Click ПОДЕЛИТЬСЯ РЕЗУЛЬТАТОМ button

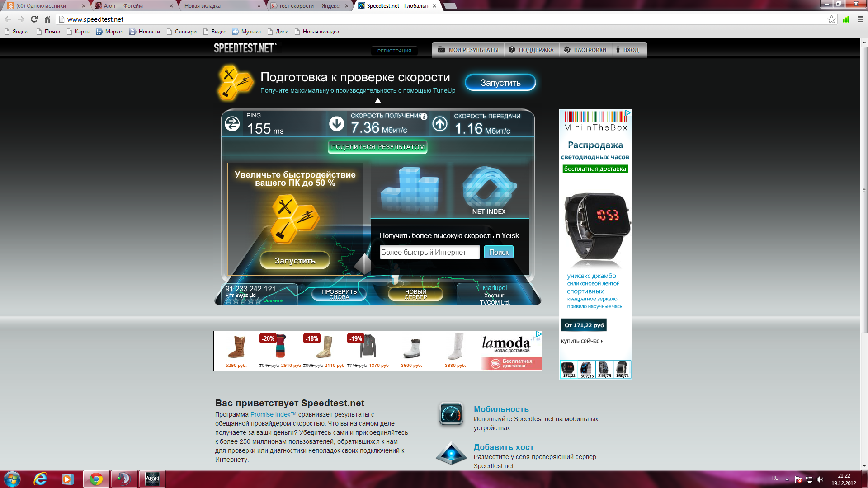pyautogui.click(x=377, y=147)
